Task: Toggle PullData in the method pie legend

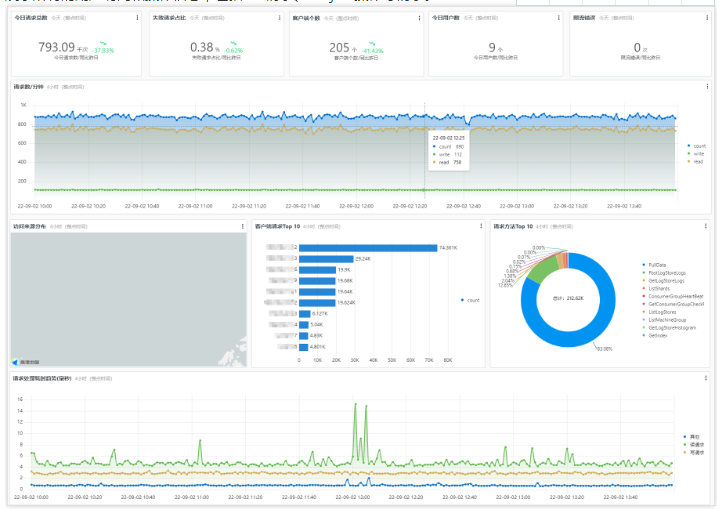Action: 654,265
